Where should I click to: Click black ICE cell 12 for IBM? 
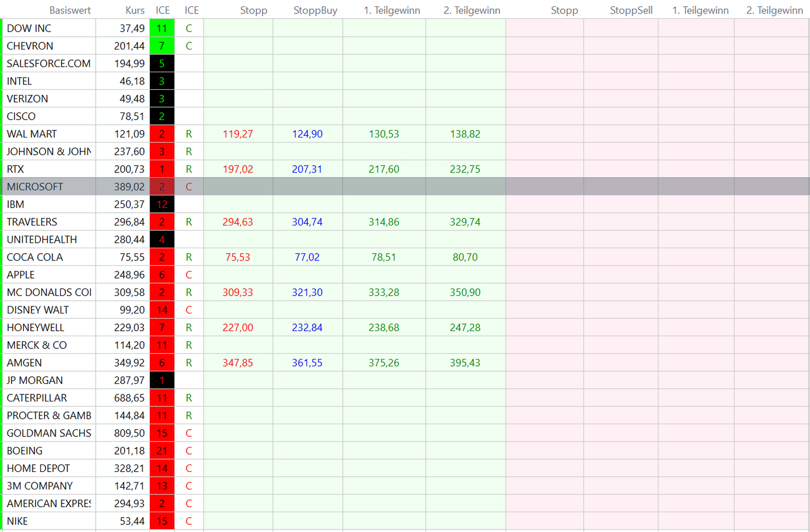162,205
